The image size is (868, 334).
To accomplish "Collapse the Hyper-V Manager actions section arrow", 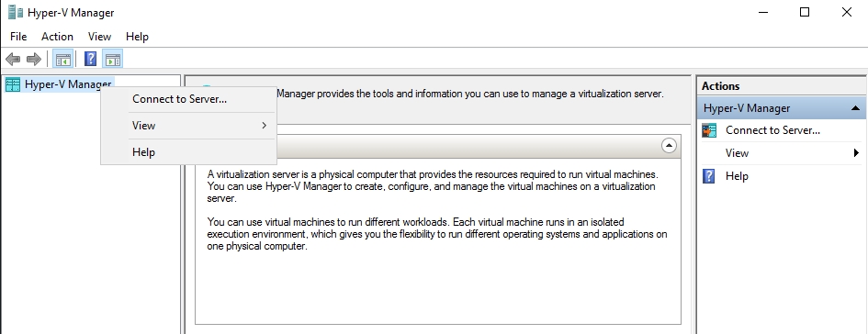I will pyautogui.click(x=855, y=108).
